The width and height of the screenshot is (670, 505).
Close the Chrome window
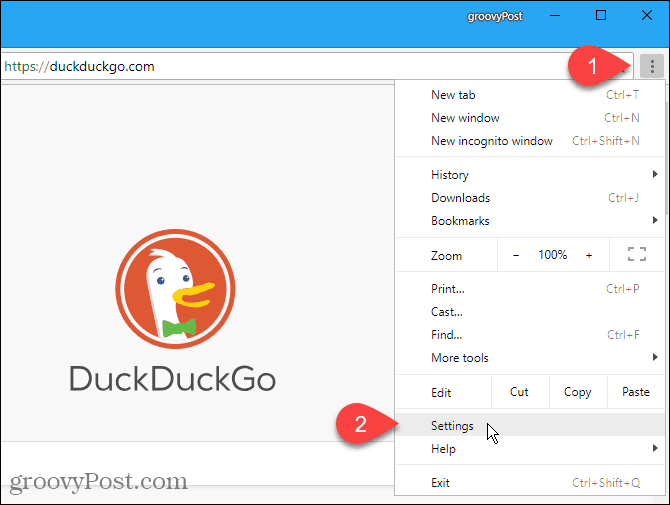[647, 16]
